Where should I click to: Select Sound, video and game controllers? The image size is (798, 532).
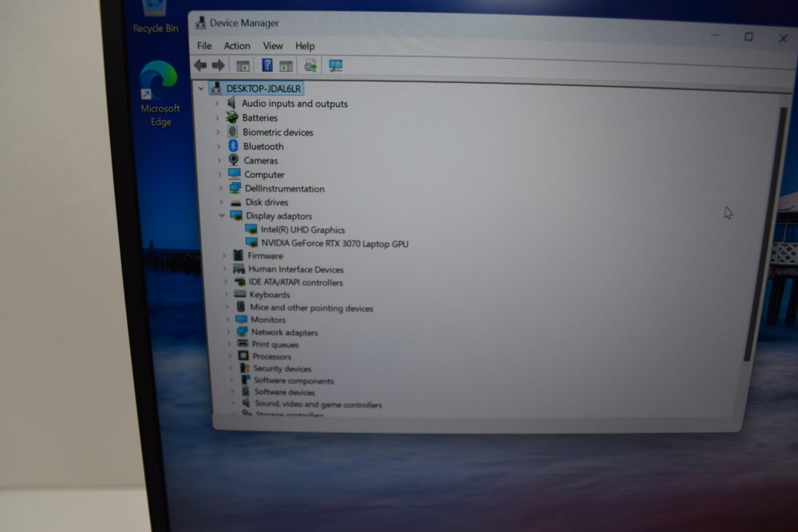(318, 404)
